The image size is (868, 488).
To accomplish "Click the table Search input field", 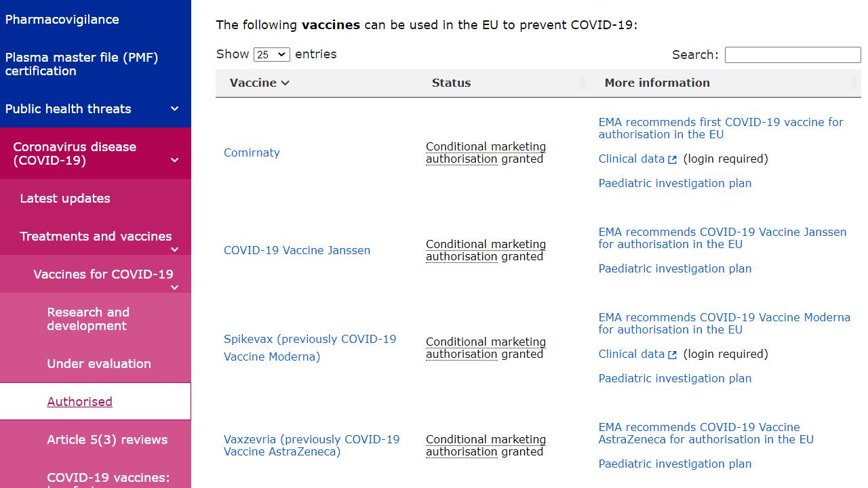I will (x=792, y=55).
